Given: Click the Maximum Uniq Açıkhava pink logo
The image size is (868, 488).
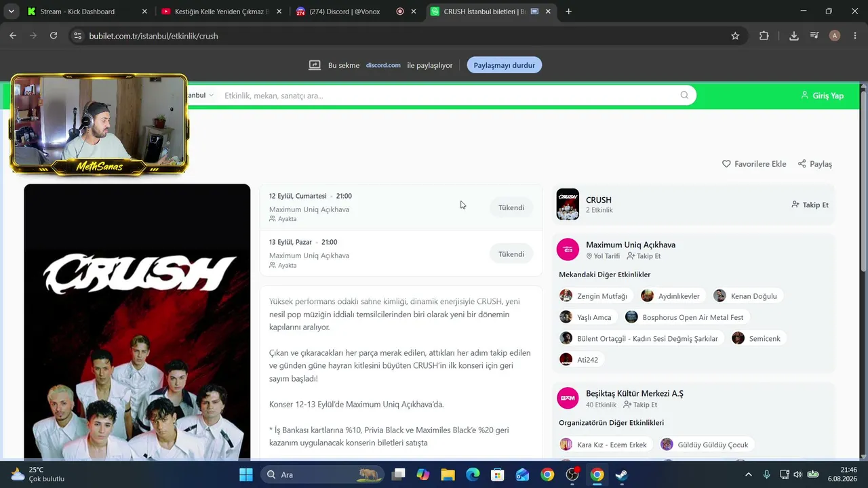Looking at the screenshot, I should 568,249.
